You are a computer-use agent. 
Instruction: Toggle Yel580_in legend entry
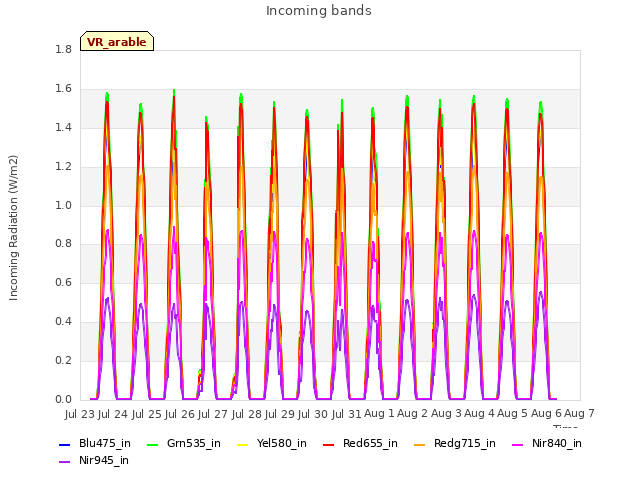click(x=272, y=443)
